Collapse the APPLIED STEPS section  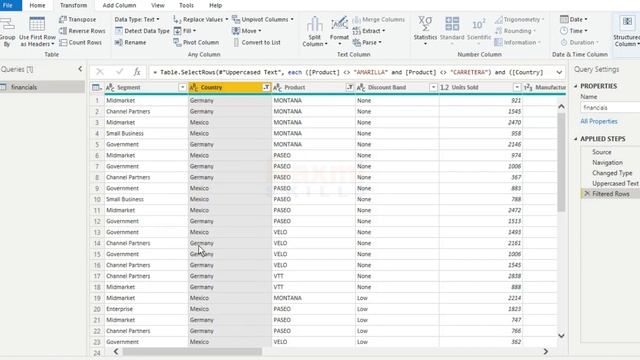tap(576, 139)
